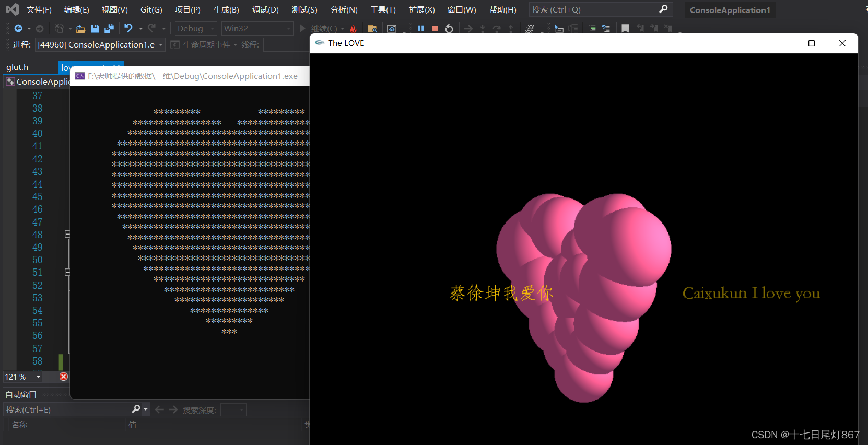
Task: Click the Save All icon
Action: pyautogui.click(x=109, y=28)
